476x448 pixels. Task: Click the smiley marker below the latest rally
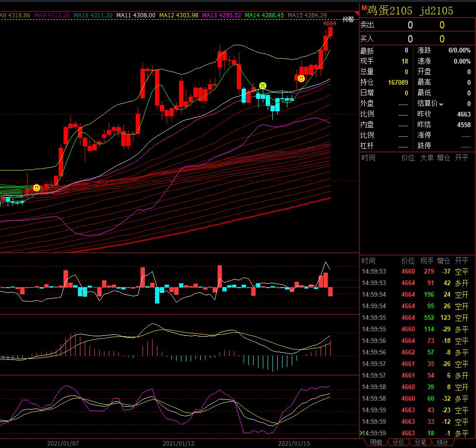click(x=301, y=79)
